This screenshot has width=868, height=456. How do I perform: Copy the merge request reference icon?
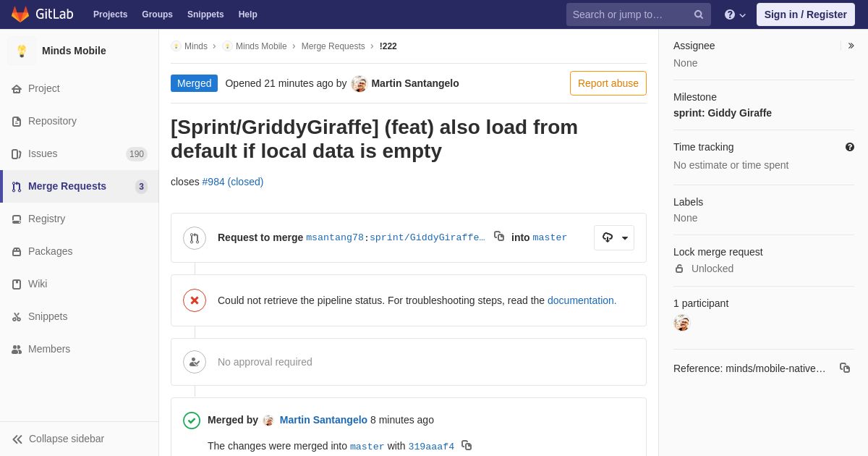(x=845, y=368)
